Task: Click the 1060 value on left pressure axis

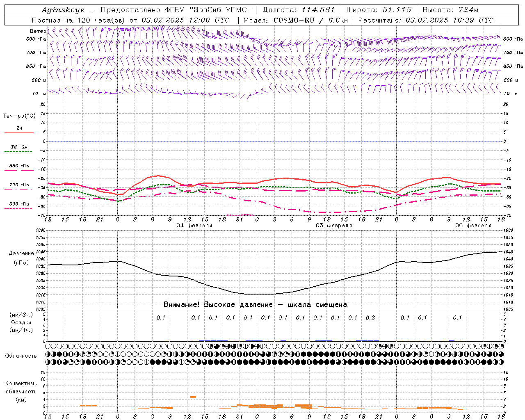Action: click(41, 231)
